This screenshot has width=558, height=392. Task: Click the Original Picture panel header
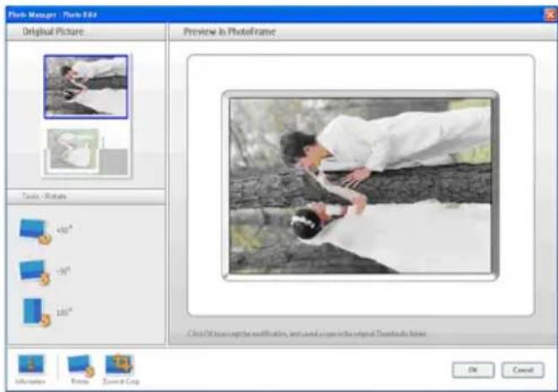(x=86, y=32)
